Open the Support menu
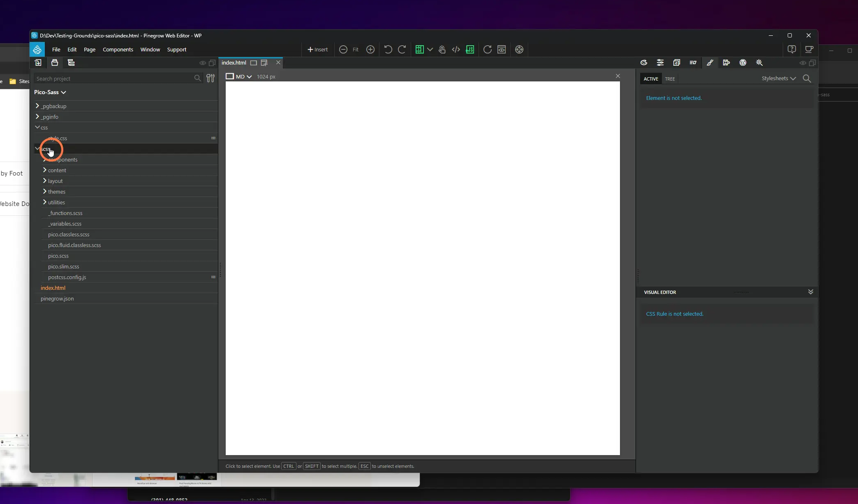Screen dimensions: 858x504 177,49
